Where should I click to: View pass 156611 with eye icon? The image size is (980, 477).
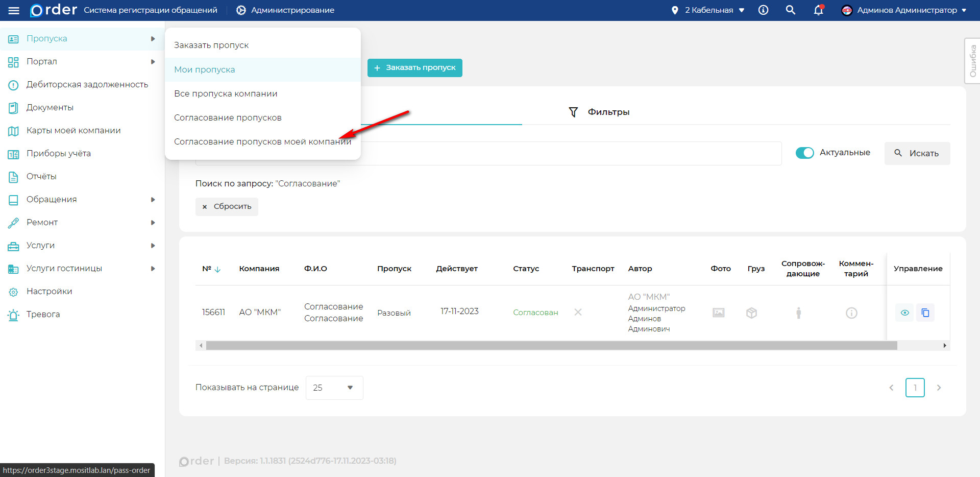tap(904, 313)
